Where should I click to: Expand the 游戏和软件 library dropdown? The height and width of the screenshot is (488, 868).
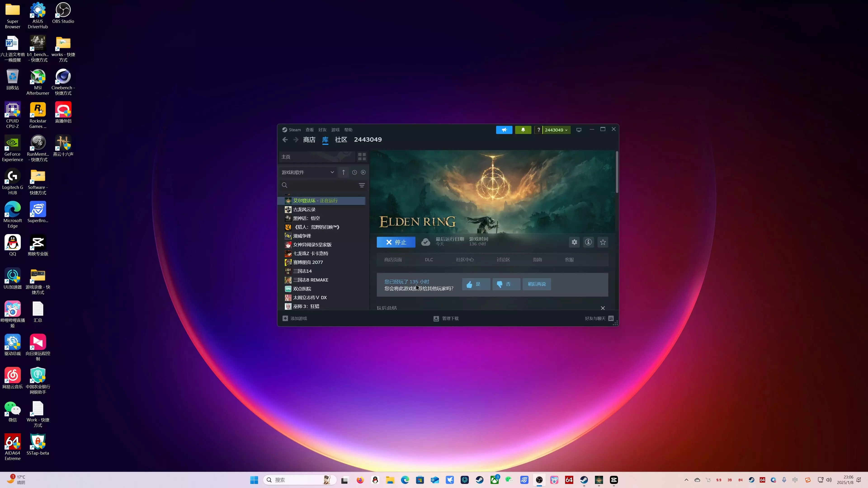[x=308, y=172]
